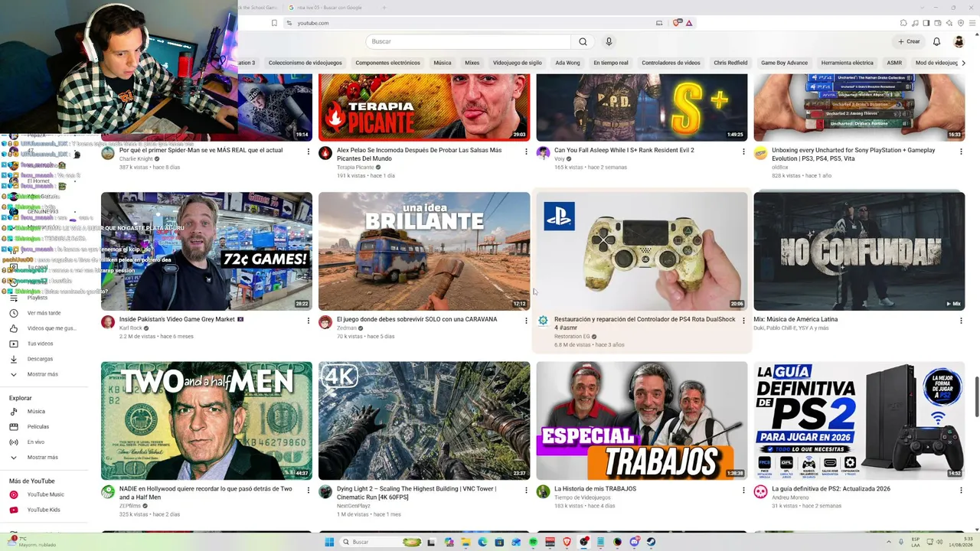980x551 pixels.
Task: Open the Descargas download icon
Action: [x=13, y=359]
